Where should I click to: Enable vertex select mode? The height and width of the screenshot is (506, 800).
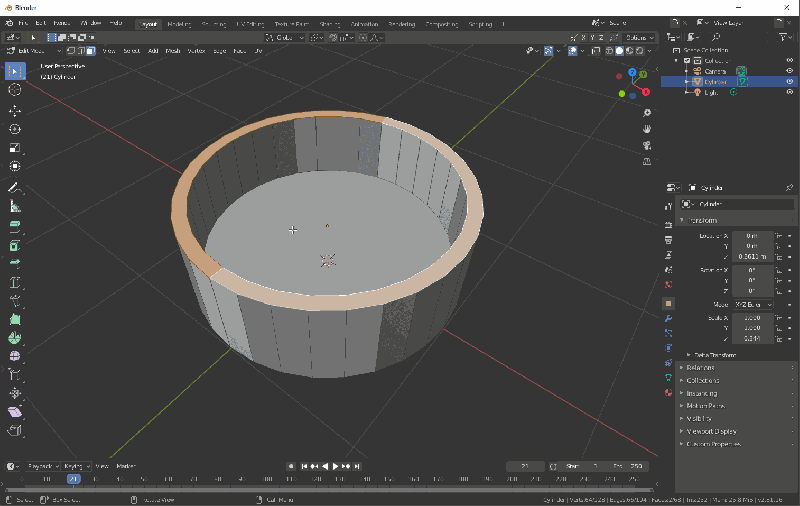pos(71,50)
